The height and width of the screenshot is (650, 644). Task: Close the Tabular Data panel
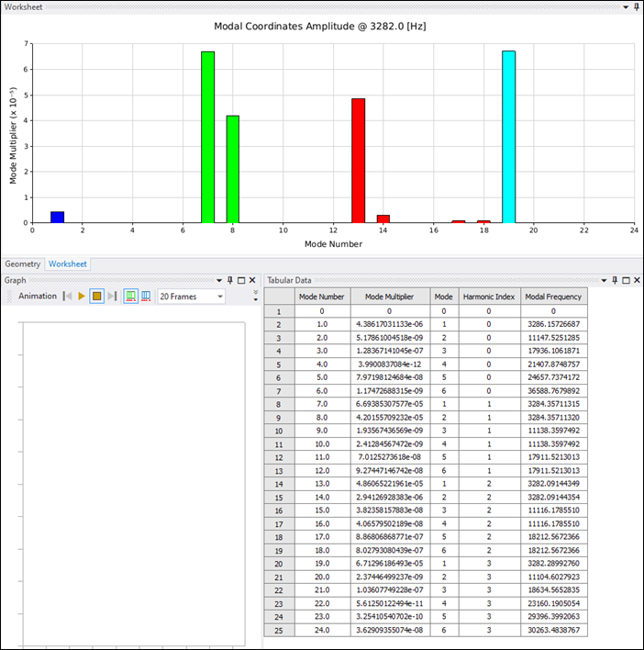637,280
